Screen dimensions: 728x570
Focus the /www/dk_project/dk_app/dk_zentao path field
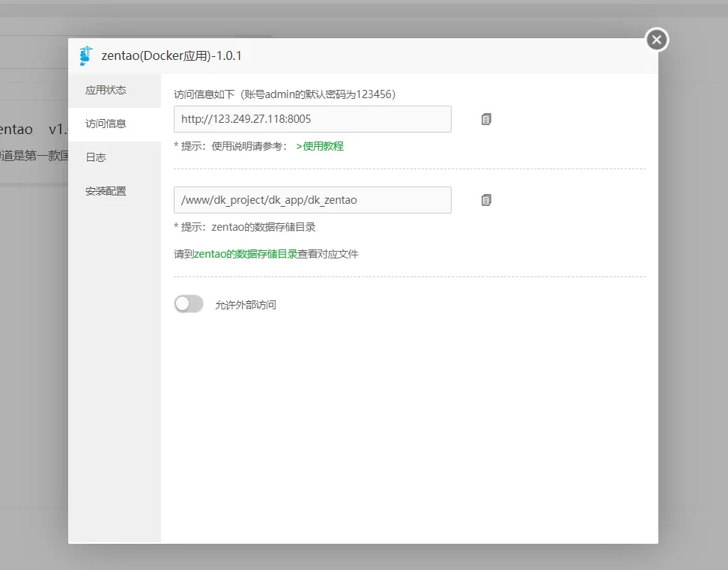click(x=312, y=200)
